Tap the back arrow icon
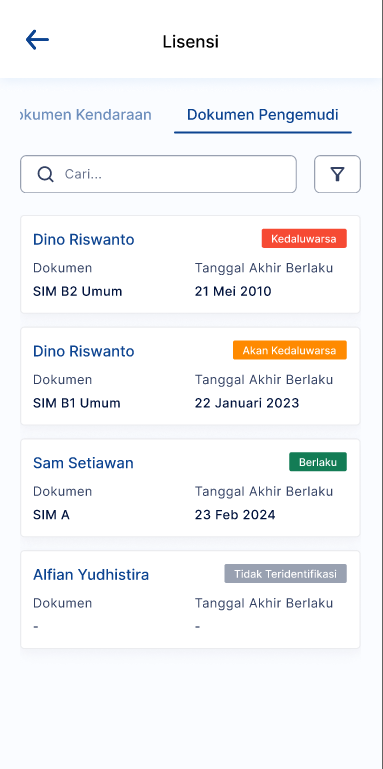This screenshot has height=769, width=383. (37, 40)
